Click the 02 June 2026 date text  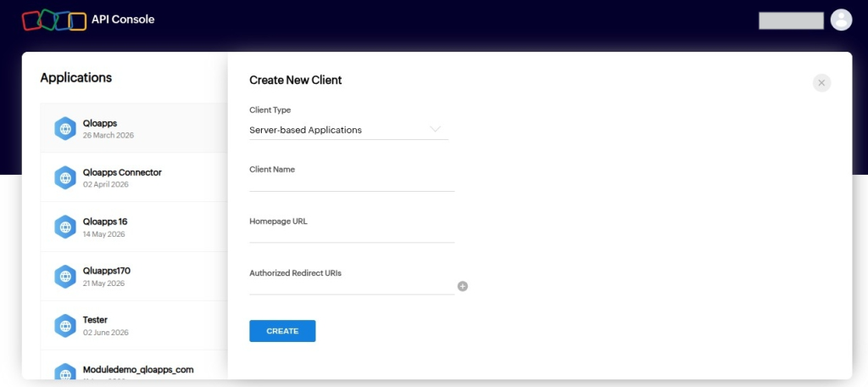coord(106,333)
